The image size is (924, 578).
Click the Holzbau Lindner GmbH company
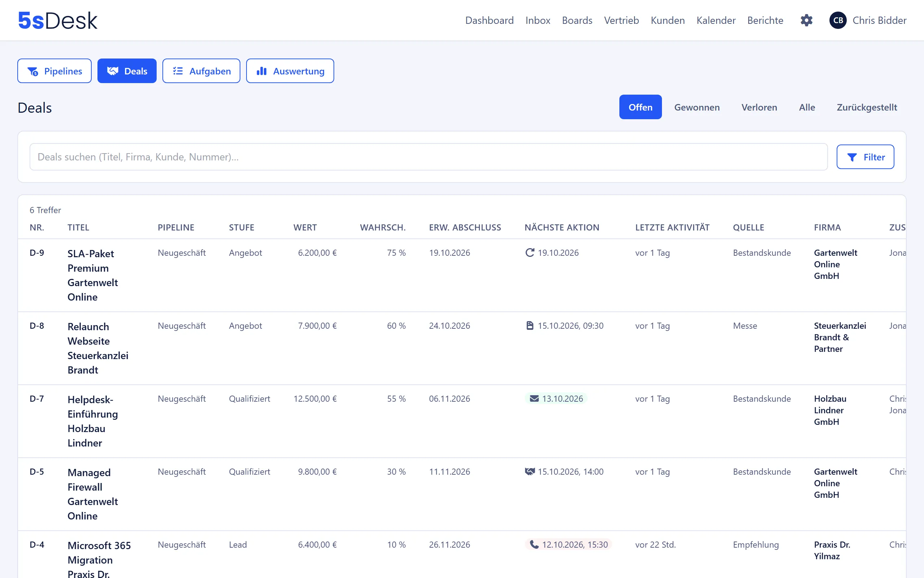coord(830,410)
